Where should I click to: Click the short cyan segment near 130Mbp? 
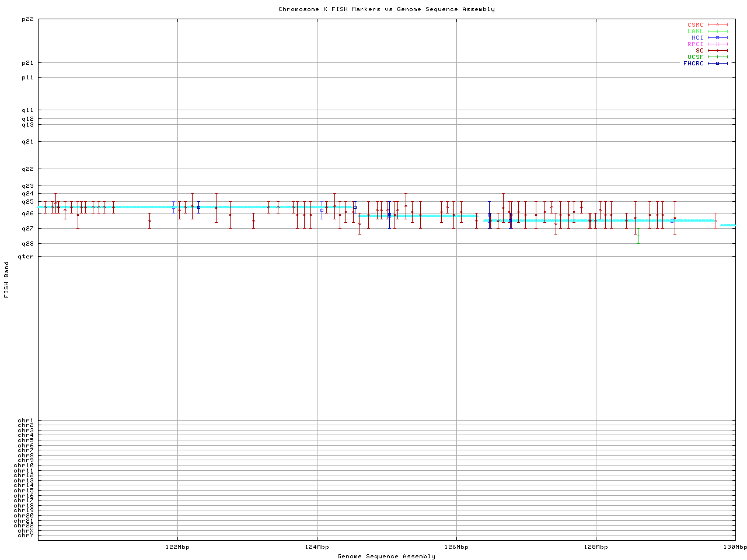[x=728, y=225]
